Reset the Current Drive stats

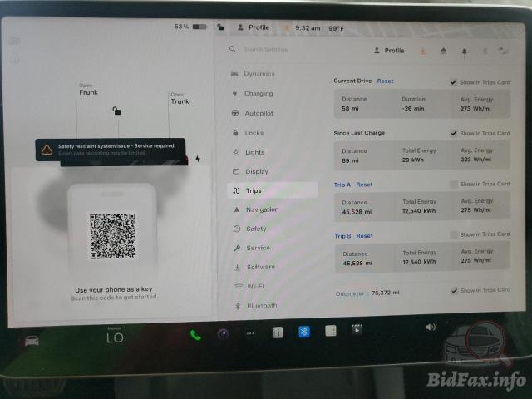point(385,81)
